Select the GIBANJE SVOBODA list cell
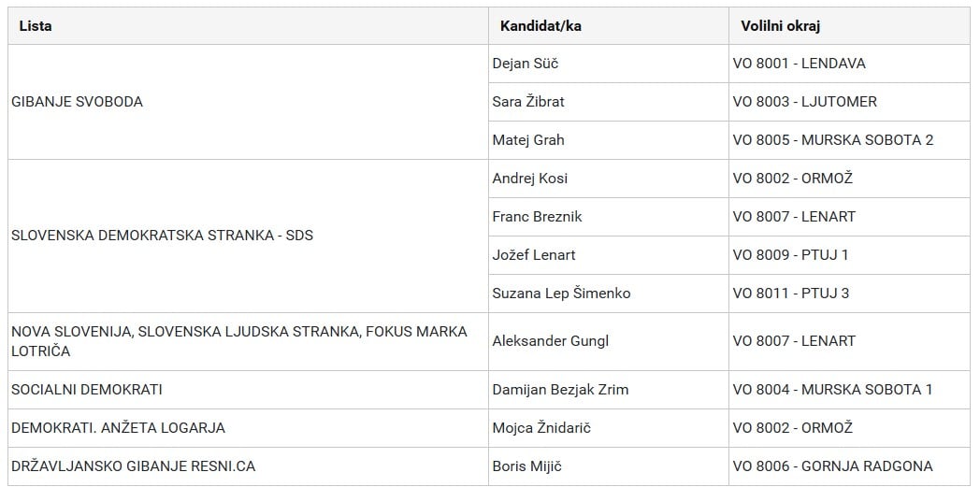The width and height of the screenshot is (980, 487). tap(77, 102)
